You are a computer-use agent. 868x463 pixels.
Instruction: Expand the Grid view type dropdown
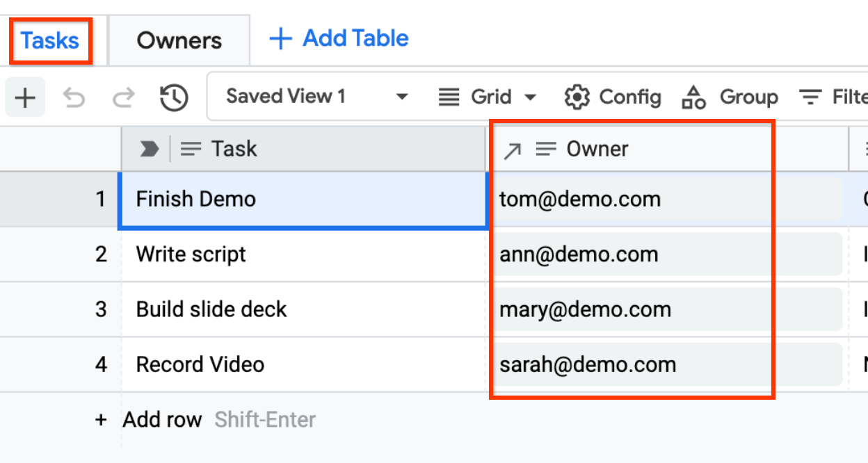pyautogui.click(x=531, y=97)
